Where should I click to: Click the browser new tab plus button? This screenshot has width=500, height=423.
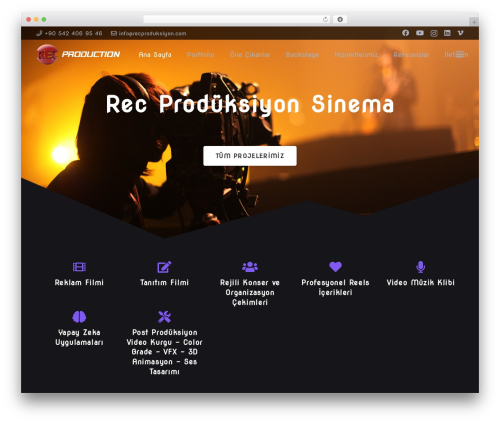[x=474, y=22]
